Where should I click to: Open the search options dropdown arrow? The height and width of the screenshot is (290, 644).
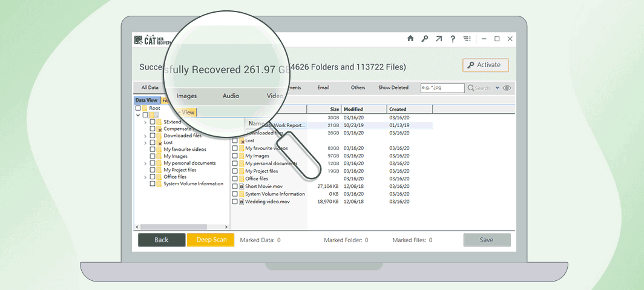pyautogui.click(x=498, y=88)
